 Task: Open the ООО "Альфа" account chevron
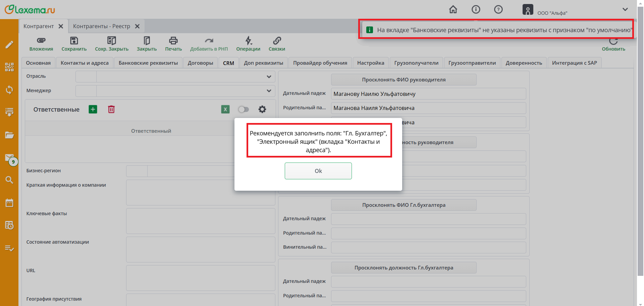click(x=625, y=9)
